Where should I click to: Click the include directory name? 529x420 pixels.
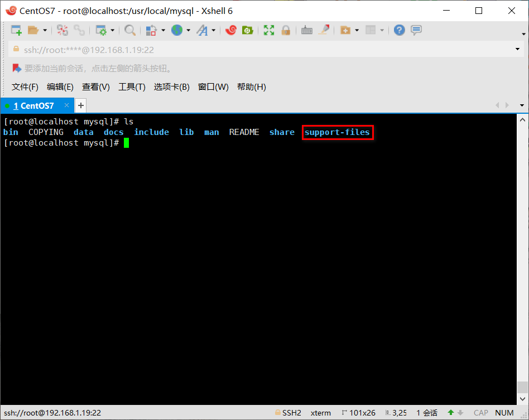(x=151, y=132)
